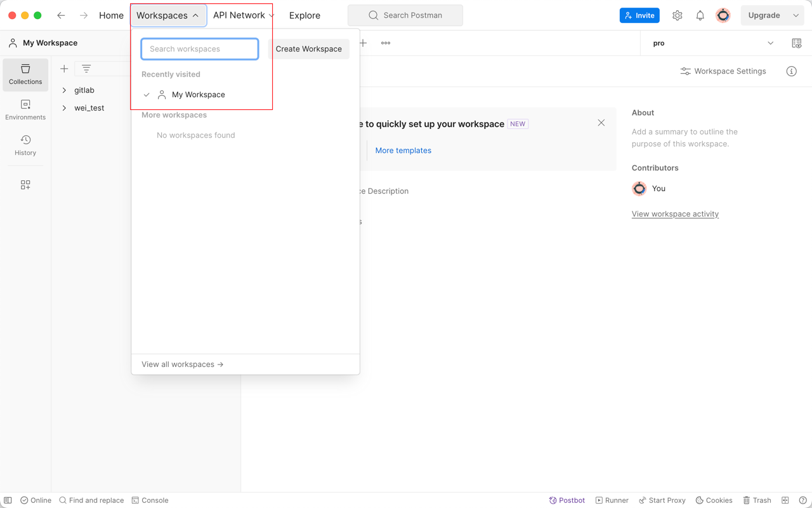
Task: Open Find and replace
Action: [x=91, y=500]
